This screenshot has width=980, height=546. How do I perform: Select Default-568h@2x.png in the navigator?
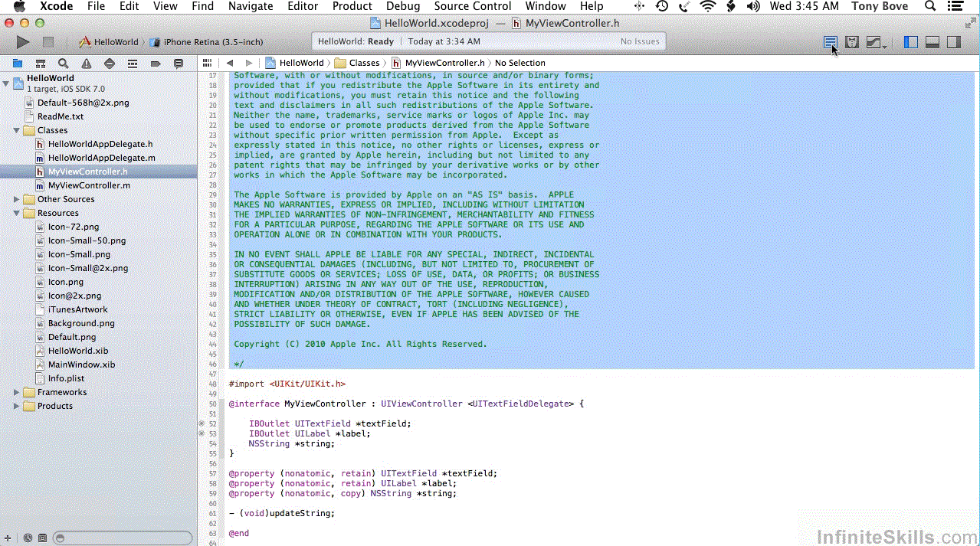coord(83,103)
